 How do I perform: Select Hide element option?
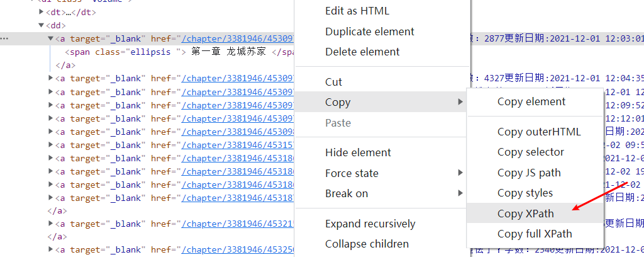[x=358, y=152]
